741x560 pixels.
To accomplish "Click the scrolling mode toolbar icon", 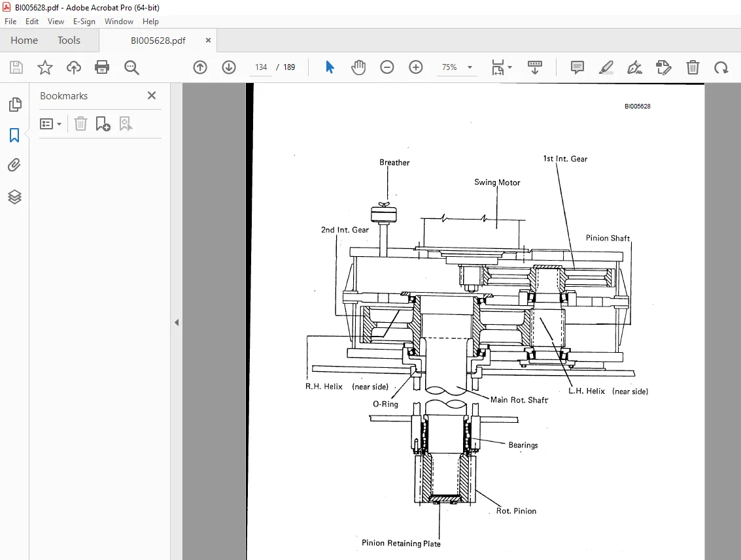I will 534,67.
